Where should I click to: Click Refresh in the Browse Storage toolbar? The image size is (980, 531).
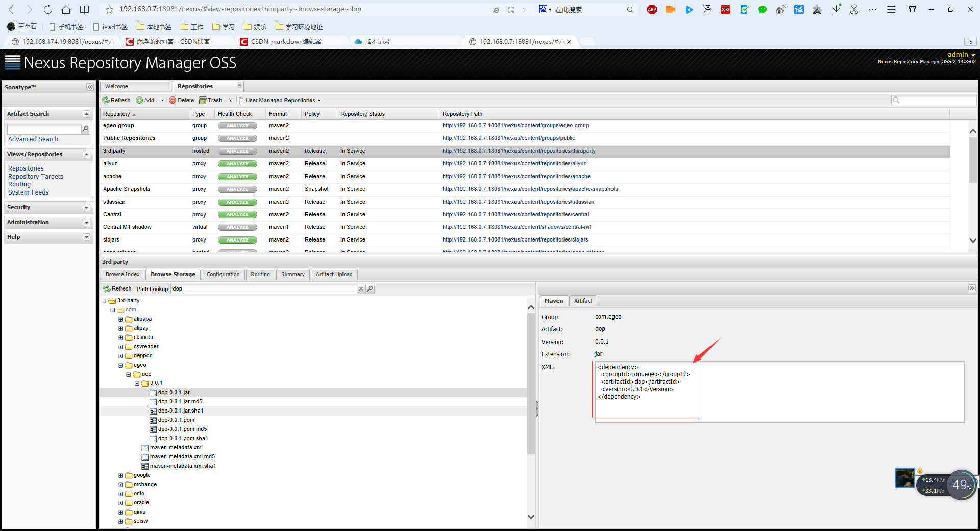(x=117, y=289)
